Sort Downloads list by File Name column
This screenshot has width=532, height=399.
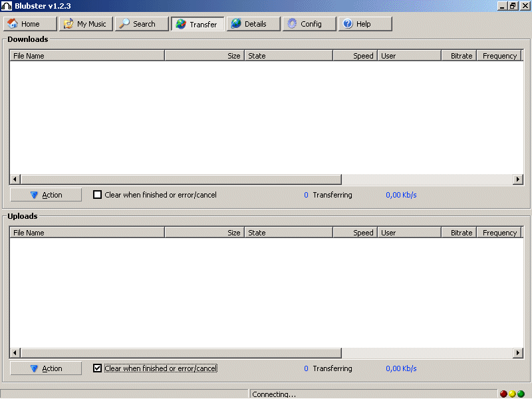tap(87, 56)
